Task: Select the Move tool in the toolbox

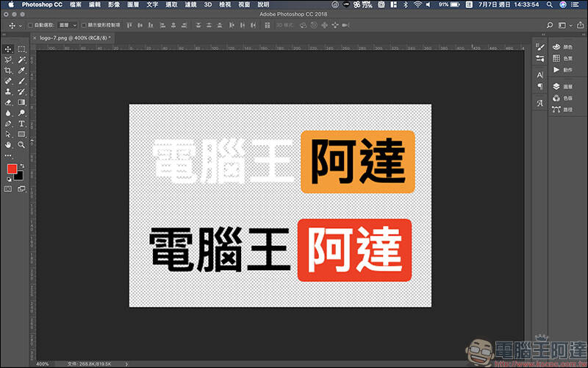Action: pyautogui.click(x=8, y=49)
